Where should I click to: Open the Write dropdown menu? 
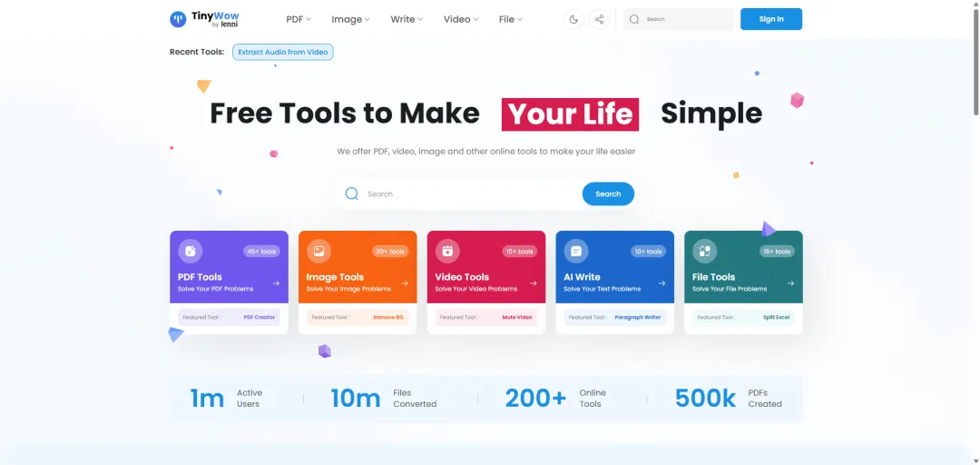[407, 19]
